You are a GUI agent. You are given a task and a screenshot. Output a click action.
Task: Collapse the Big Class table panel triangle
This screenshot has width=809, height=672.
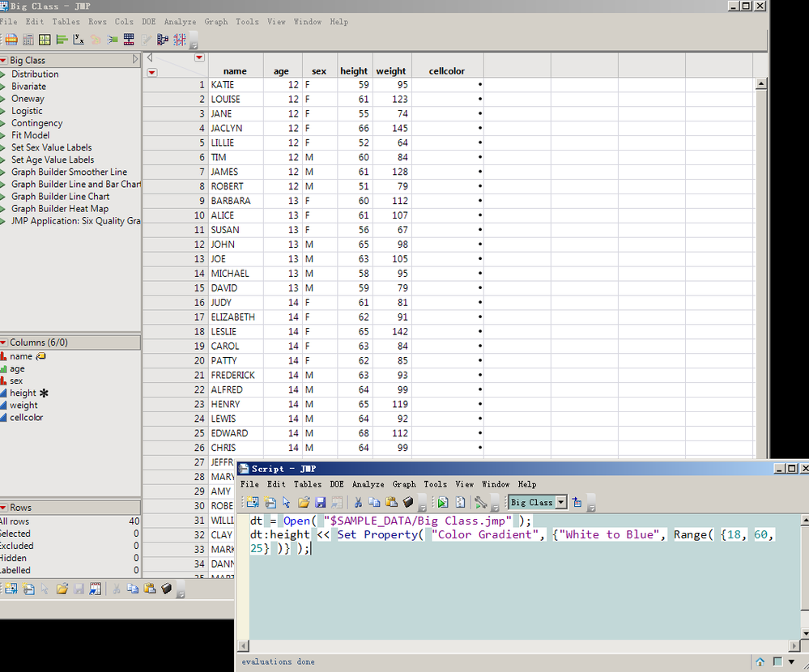(135, 60)
